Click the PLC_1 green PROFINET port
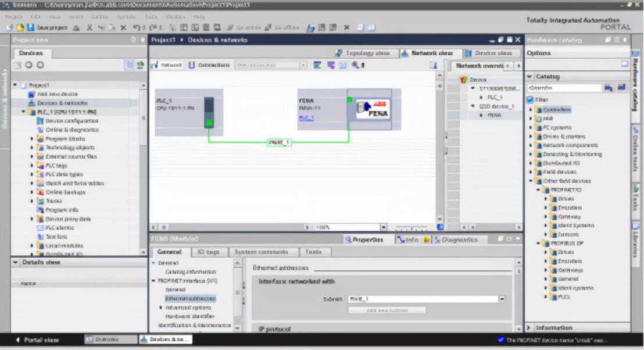The image size is (644, 350). (209, 123)
